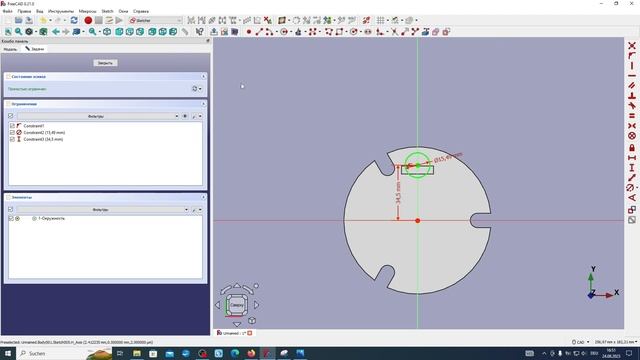Screen dimensions: 640x360
Task: Open the grid settings dropdown arrow
Action: tap(387, 20)
